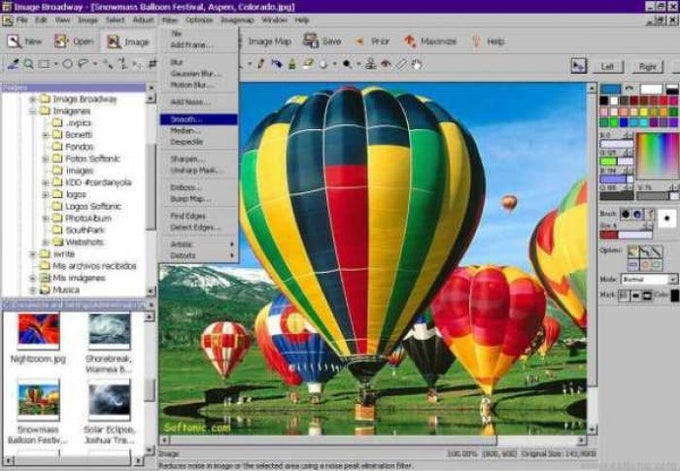
Task: Select the first Options icon
Action: pos(633,251)
